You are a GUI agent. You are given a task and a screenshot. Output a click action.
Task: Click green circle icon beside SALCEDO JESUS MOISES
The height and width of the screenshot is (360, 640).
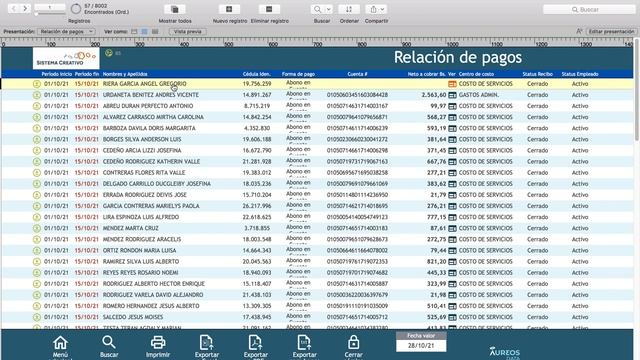pos(37,317)
